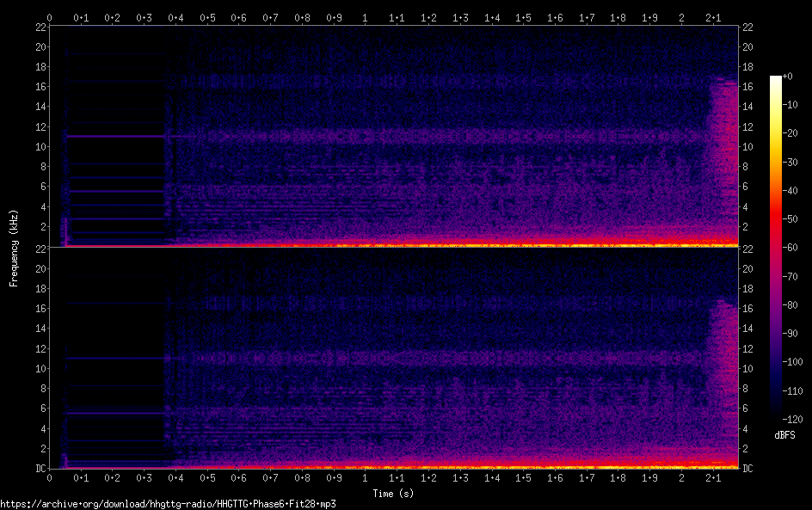Click the 1 second tick on the top time axis
Viewport: 812px width, 510px height.
366,16
